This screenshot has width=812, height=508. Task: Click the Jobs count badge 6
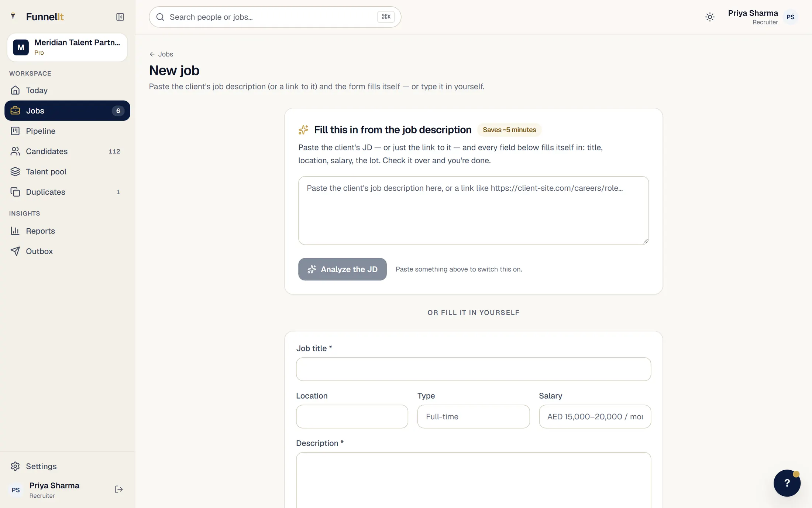(x=118, y=110)
